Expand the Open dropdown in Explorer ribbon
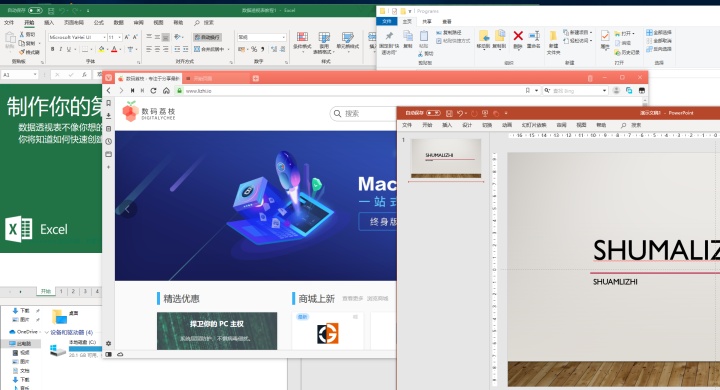The width and height of the screenshot is (720, 390). [633, 34]
